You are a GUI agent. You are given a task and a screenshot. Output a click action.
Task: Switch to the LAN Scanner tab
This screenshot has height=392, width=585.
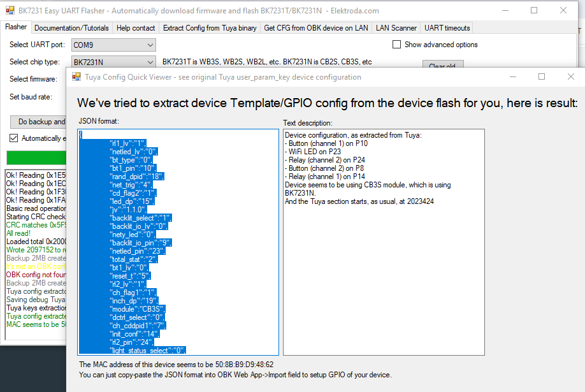click(396, 28)
